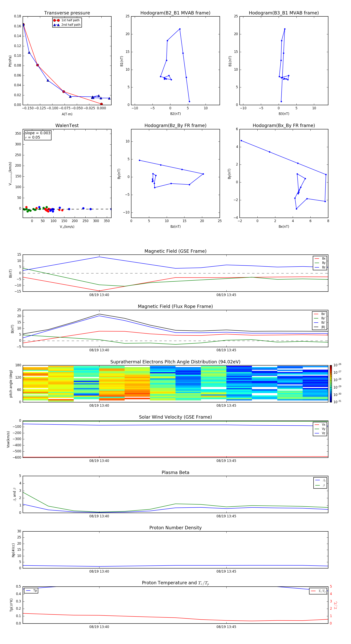Click the 'Bx(nT)' x-axis label

pos(284,227)
